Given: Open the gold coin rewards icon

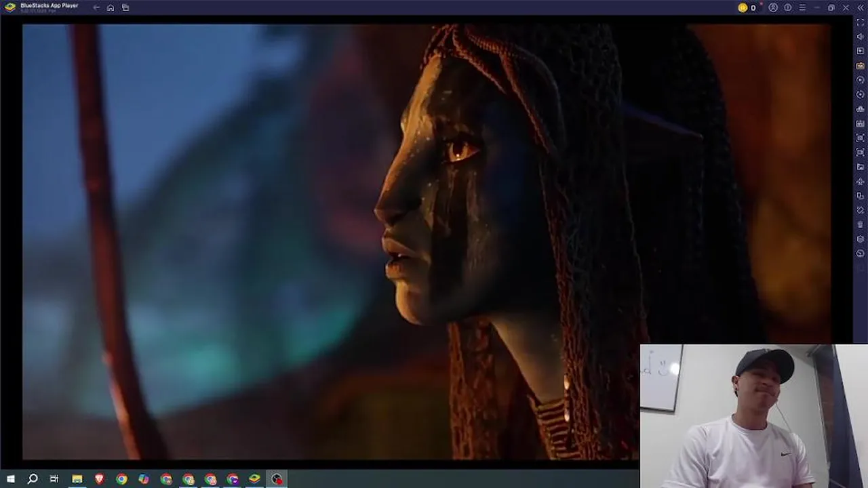Looking at the screenshot, I should click(x=743, y=7).
